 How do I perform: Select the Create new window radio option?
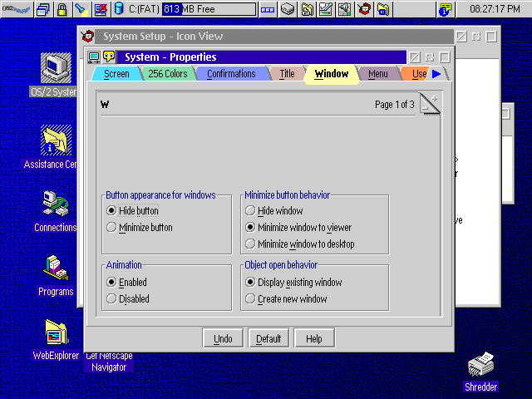click(x=250, y=299)
